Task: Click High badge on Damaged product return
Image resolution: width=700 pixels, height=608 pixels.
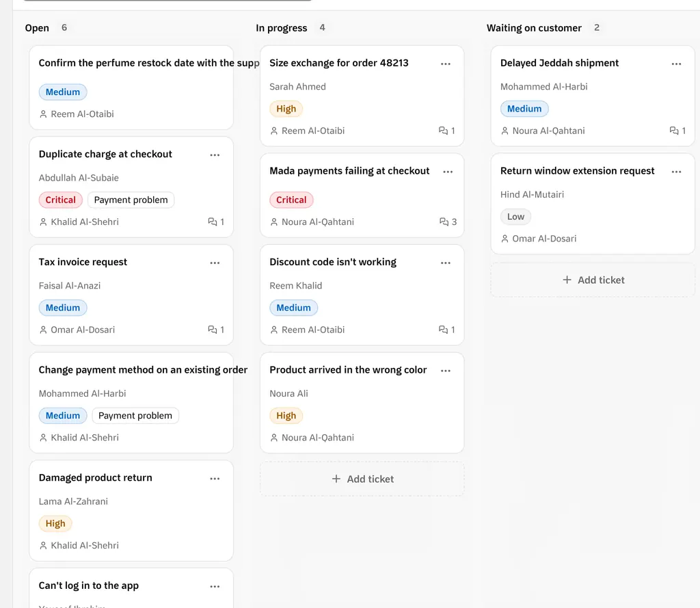Action: click(55, 524)
